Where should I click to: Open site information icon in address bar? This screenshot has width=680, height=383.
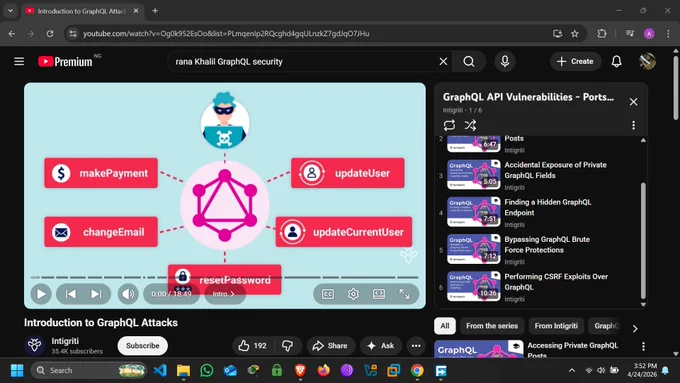click(73, 33)
